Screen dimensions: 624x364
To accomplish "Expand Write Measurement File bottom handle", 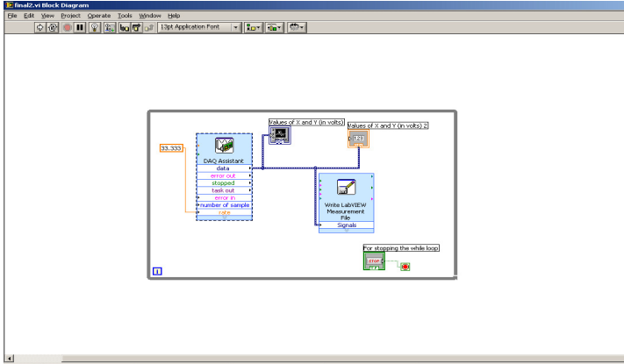I will (346, 231).
